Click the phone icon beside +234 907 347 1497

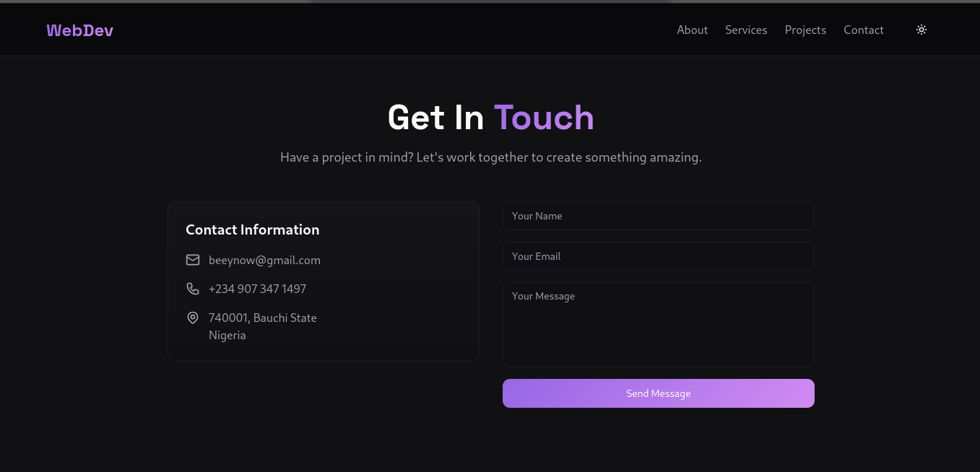(193, 289)
